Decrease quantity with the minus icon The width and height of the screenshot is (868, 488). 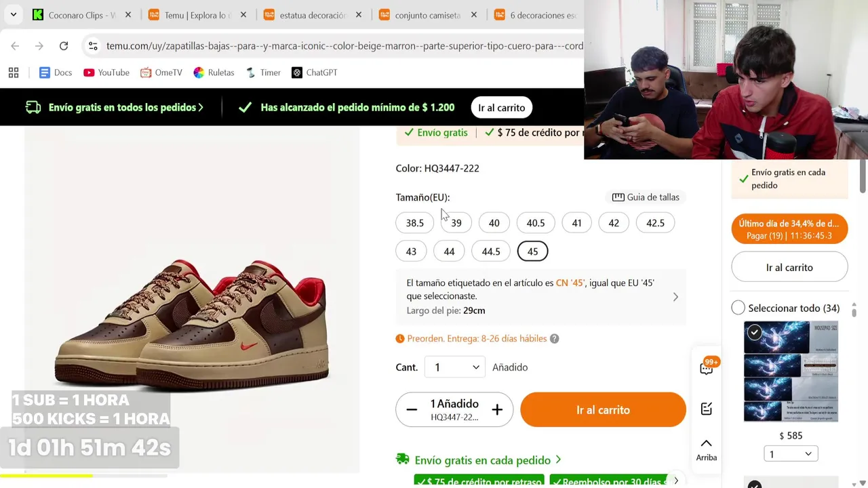412,409
